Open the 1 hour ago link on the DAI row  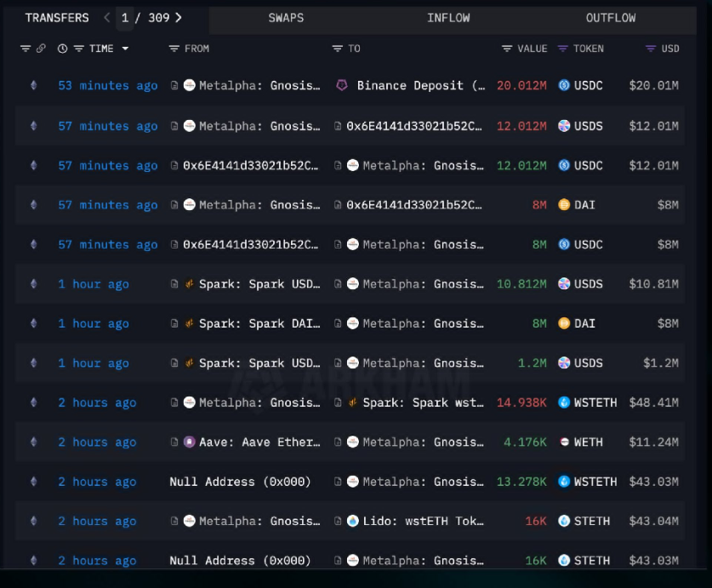click(94, 323)
